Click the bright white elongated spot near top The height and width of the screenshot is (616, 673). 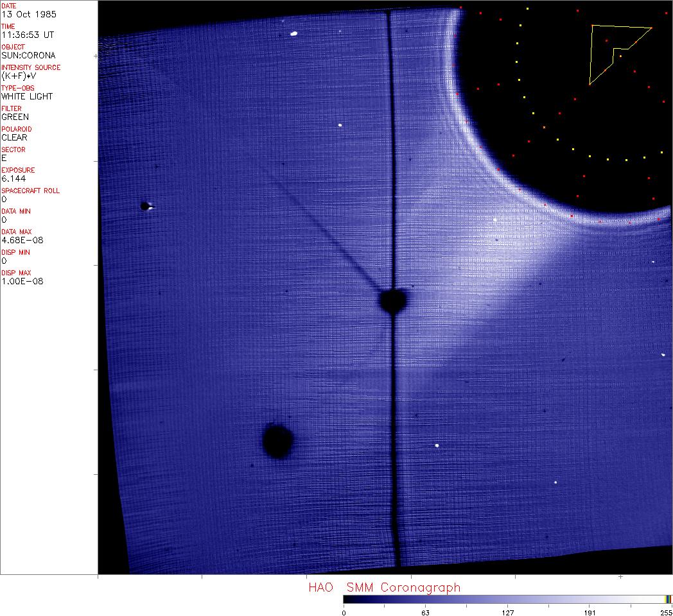pyautogui.click(x=294, y=33)
